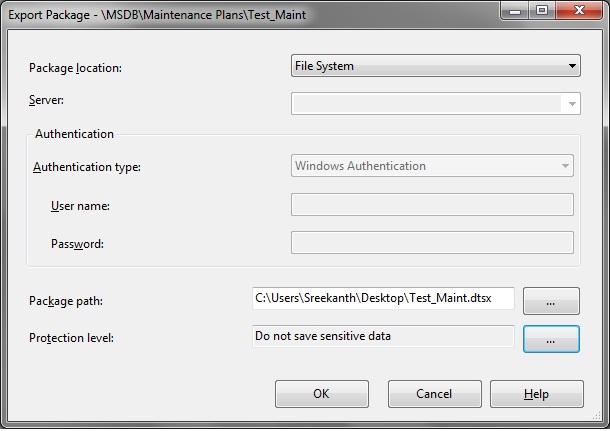610x431 pixels.
Task: Open Help for this dialog
Action: coord(538,394)
